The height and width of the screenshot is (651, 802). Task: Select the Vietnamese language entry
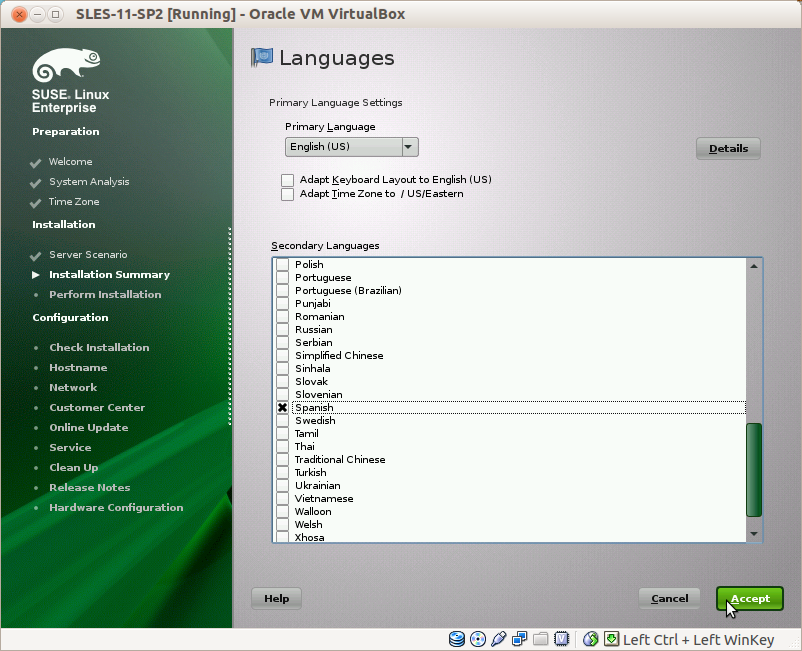509,499
